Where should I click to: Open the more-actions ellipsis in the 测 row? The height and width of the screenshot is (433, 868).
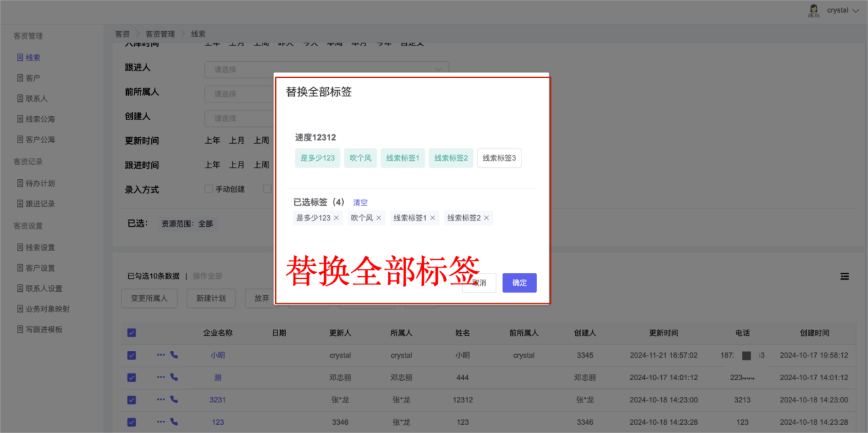pos(161,377)
